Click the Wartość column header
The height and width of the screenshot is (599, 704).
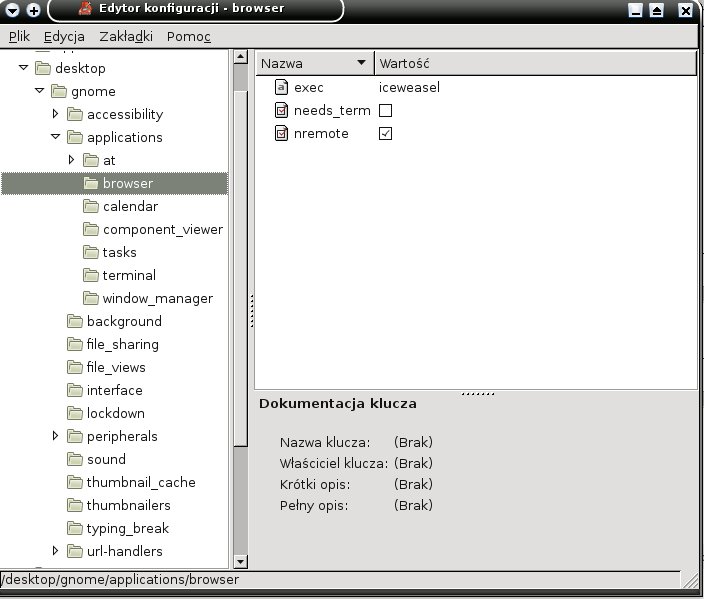tap(535, 63)
